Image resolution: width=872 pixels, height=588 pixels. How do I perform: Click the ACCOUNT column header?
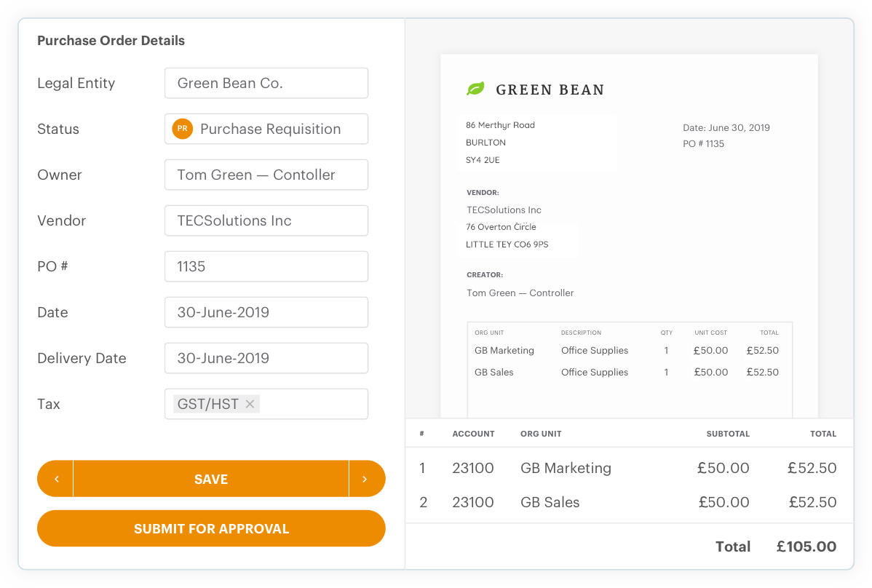click(x=473, y=434)
